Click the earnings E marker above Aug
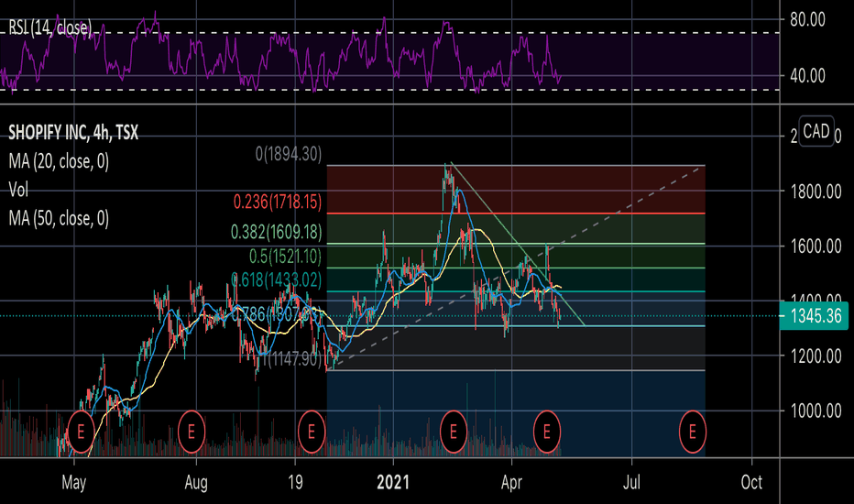854x504 pixels. (192, 433)
